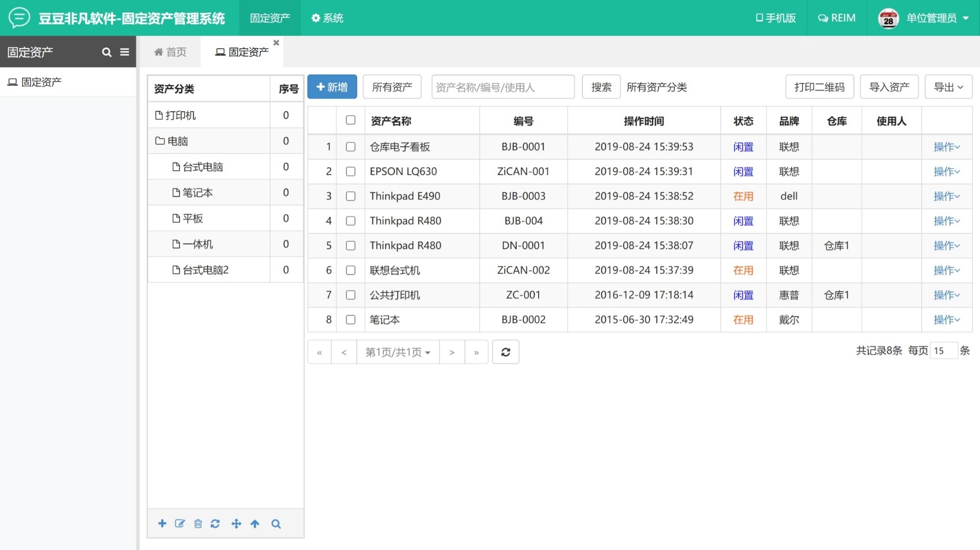Click the move category cross-arrows icon
Viewport: 980px width, 550px height.
[236, 523]
